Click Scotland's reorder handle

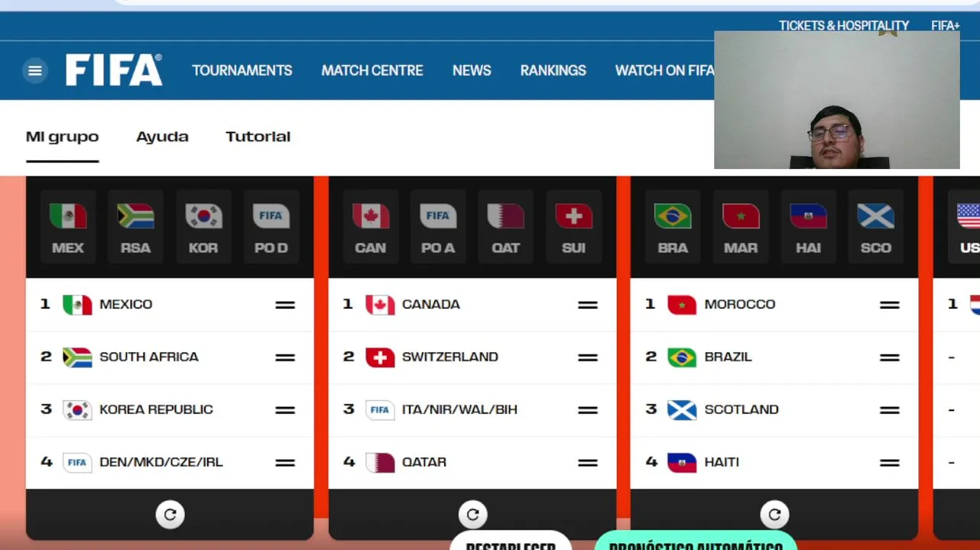(890, 410)
